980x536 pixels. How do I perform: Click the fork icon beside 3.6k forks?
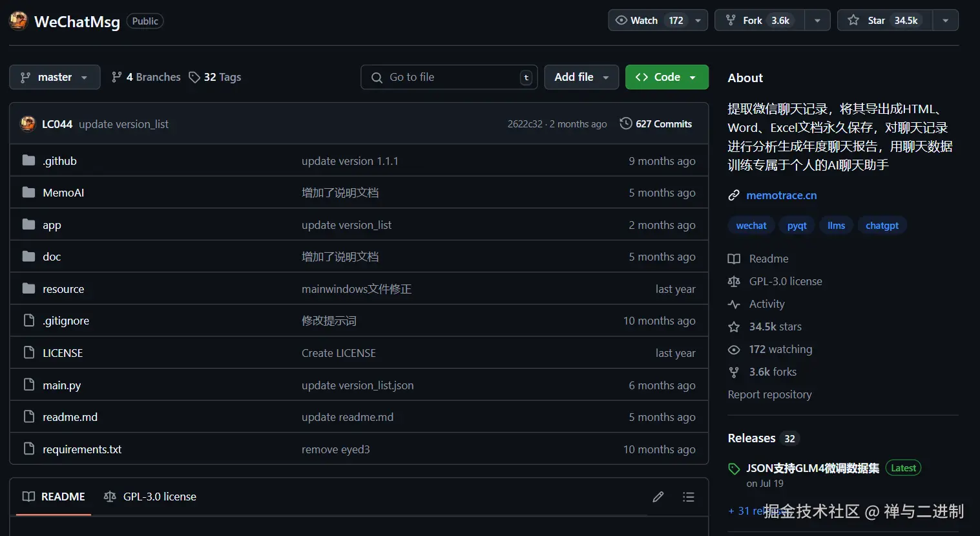coord(734,372)
